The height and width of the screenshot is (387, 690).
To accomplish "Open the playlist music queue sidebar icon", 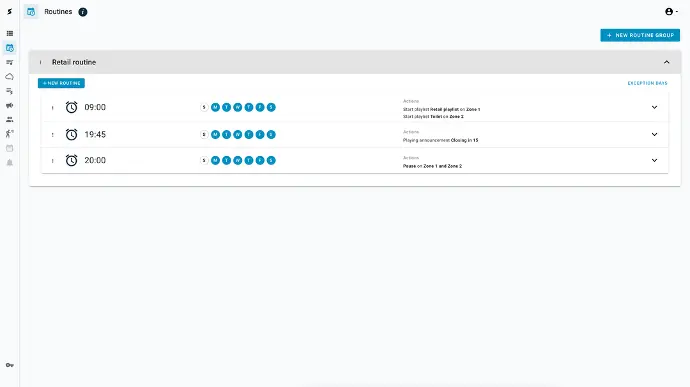I will click(10, 91).
